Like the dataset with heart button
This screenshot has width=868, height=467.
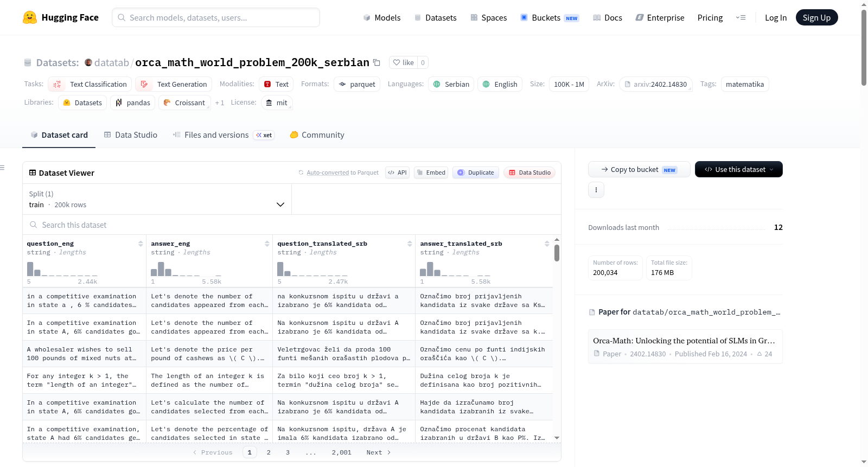(403, 62)
